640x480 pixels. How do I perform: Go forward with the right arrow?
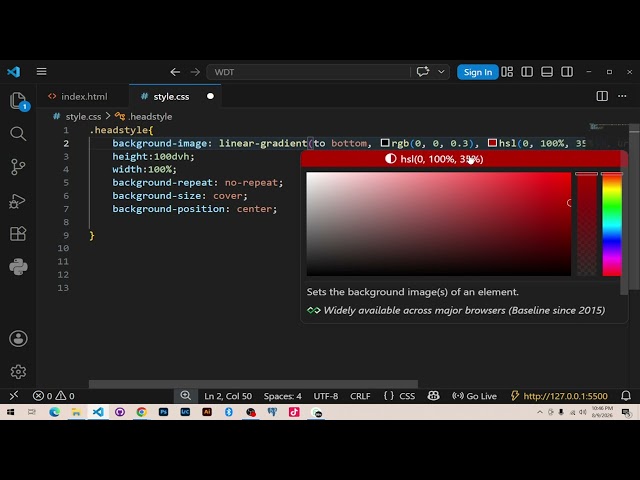(195, 72)
